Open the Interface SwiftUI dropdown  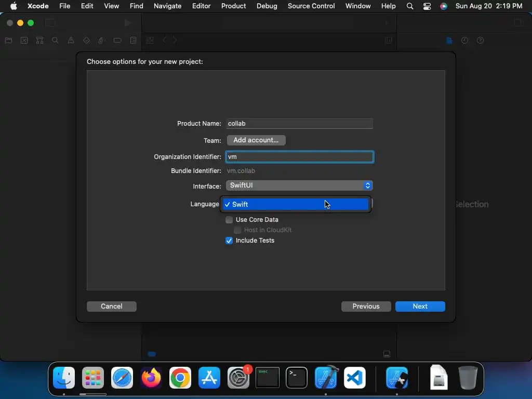coord(299,185)
